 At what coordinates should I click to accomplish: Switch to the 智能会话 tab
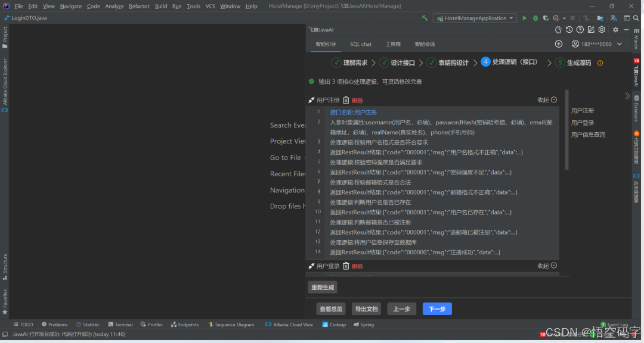coord(425,44)
